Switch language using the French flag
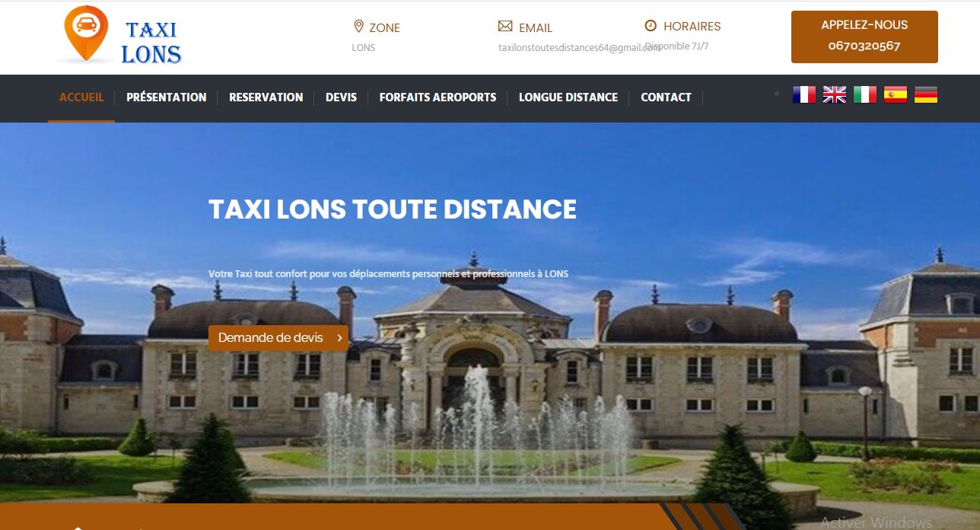This screenshot has width=980, height=530. point(803,95)
